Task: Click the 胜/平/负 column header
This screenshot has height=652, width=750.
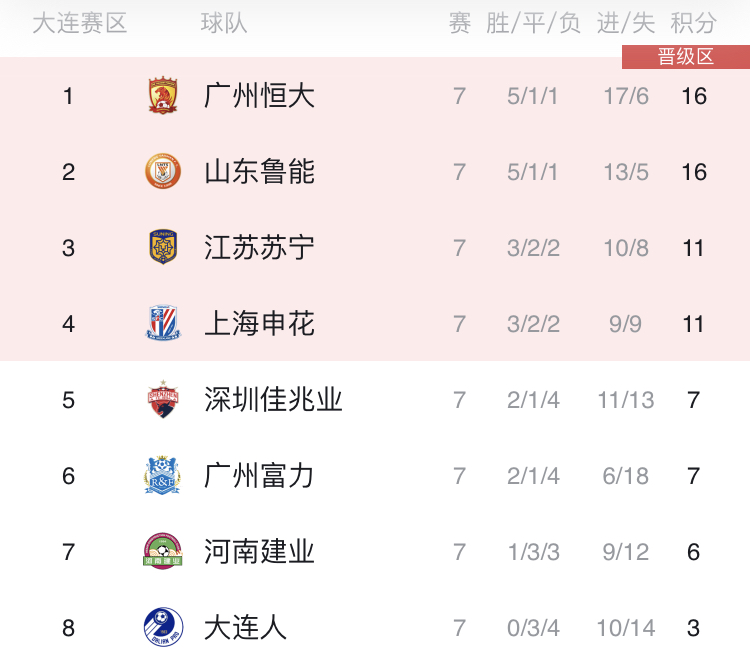Action: click(x=533, y=23)
